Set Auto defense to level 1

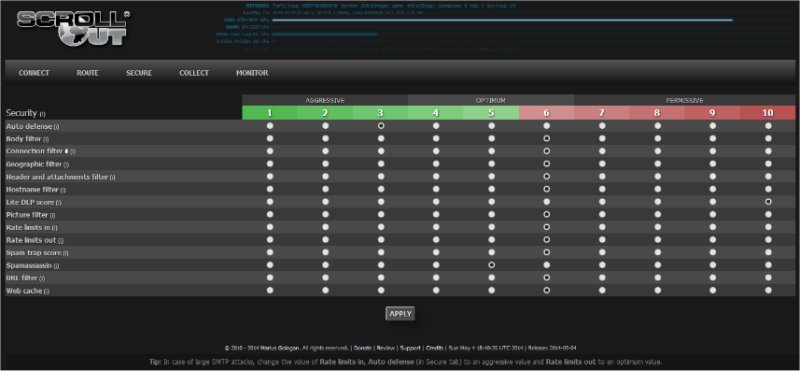point(270,126)
